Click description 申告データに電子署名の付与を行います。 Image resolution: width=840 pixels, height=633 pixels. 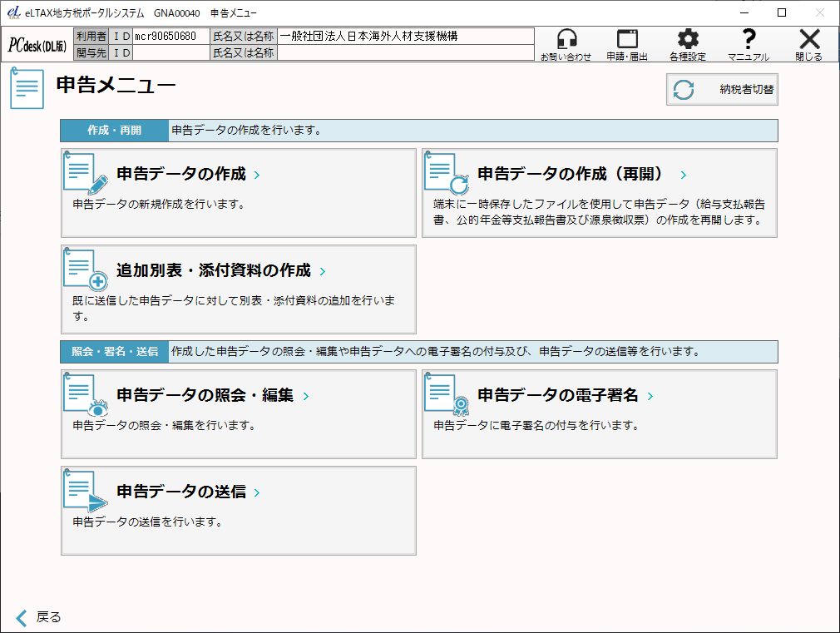point(536,426)
